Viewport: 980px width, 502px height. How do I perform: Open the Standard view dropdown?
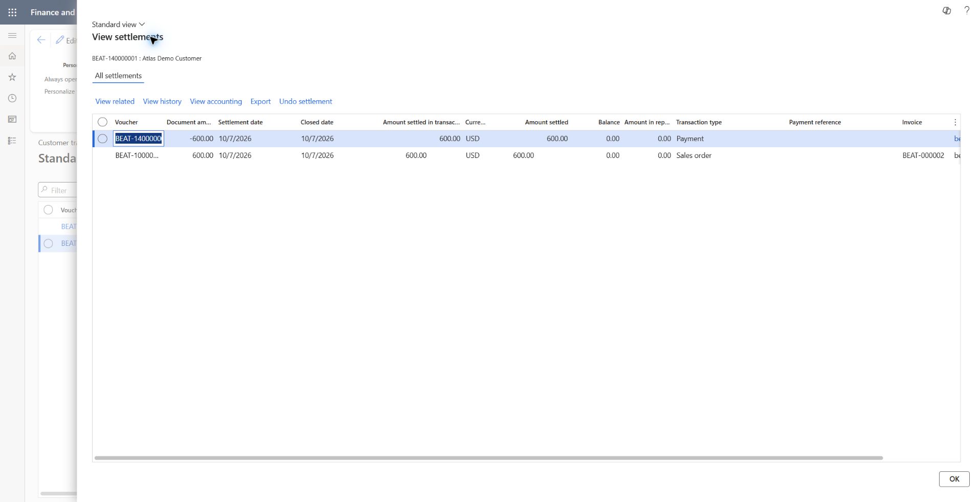pyautogui.click(x=118, y=25)
